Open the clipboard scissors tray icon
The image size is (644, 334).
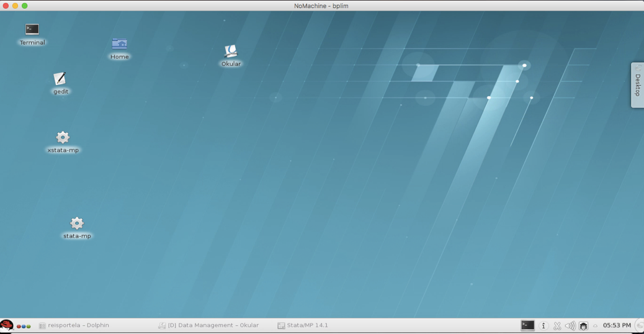click(x=557, y=325)
